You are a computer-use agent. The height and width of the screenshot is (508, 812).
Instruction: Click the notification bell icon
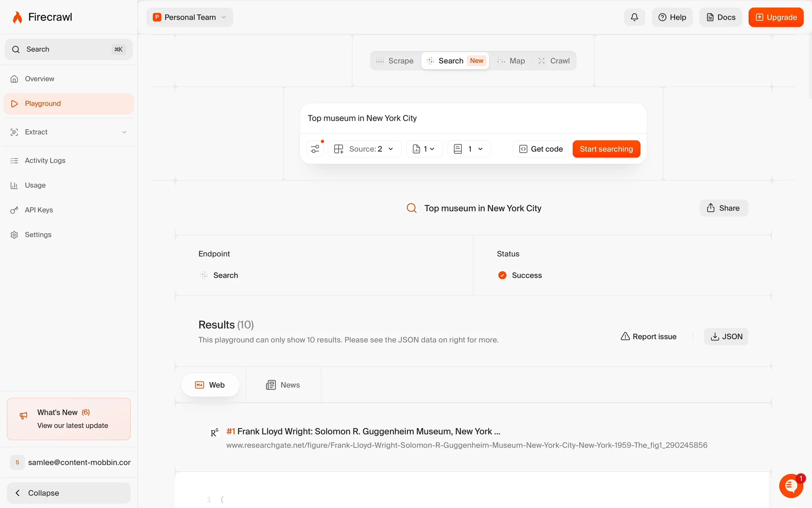pos(634,17)
